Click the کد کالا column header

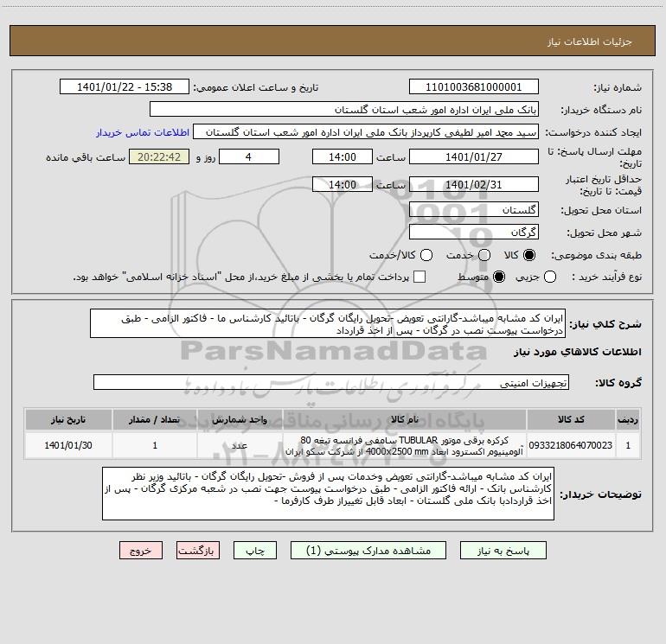coord(571,419)
